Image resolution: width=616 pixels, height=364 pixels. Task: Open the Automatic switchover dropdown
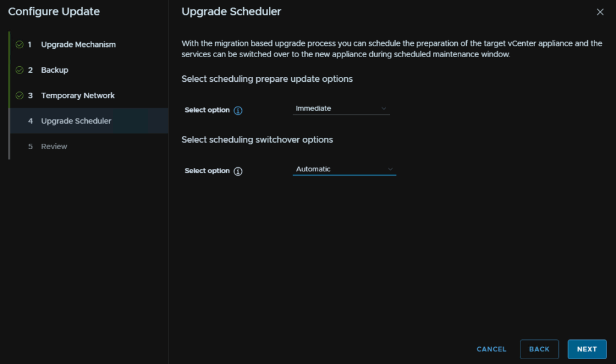tap(343, 169)
